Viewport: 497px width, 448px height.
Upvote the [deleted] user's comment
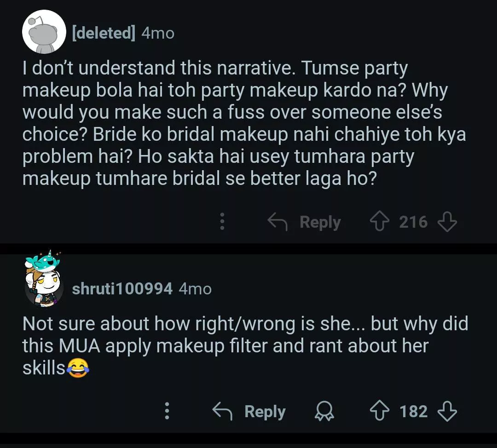click(380, 222)
